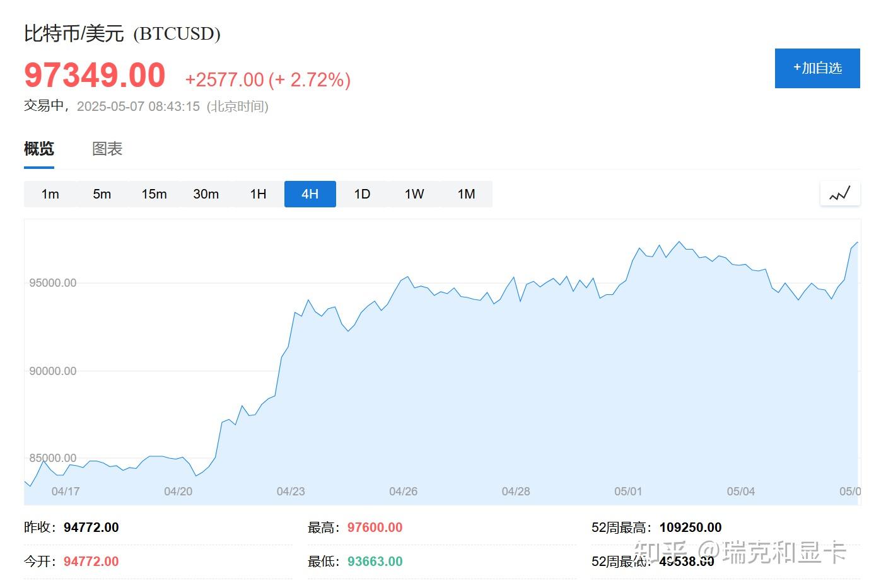Screen dimensions: 869x588
Task: Click the 05/01 date marker on axis
Action: click(x=628, y=492)
